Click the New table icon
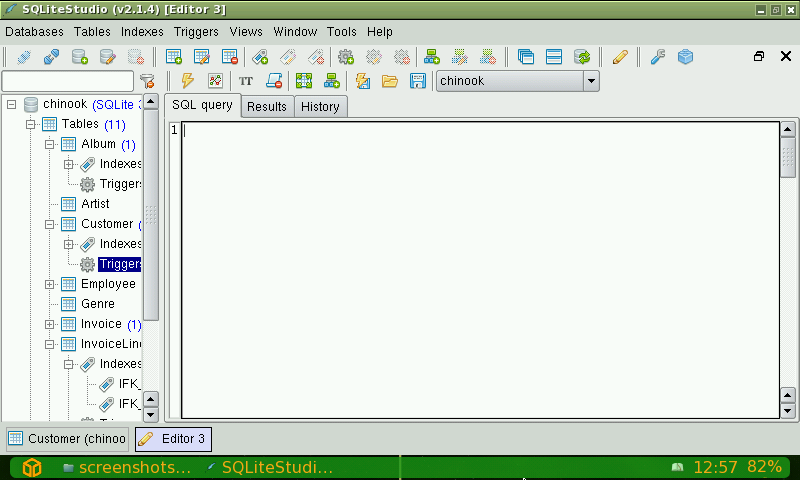 (174, 57)
